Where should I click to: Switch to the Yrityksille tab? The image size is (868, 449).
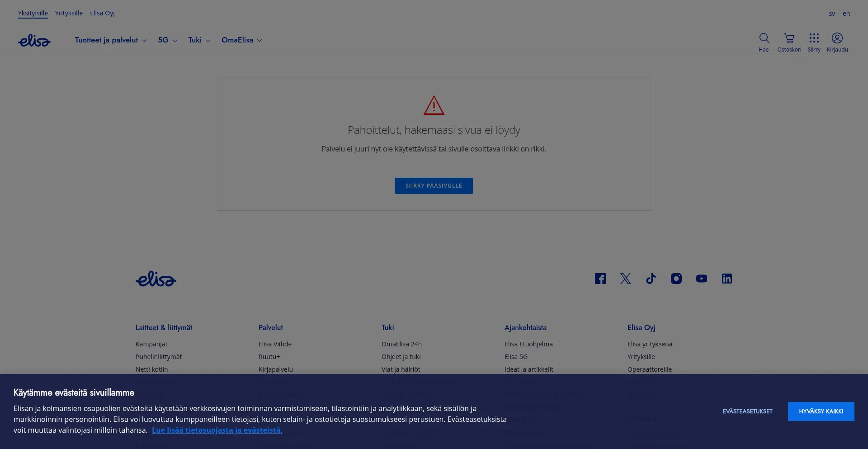[69, 13]
